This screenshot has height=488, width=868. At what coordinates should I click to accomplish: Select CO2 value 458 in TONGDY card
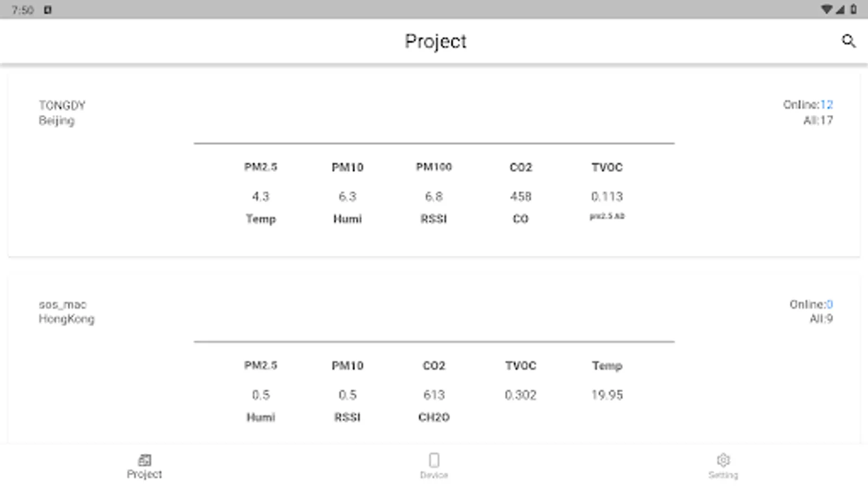pyautogui.click(x=521, y=196)
